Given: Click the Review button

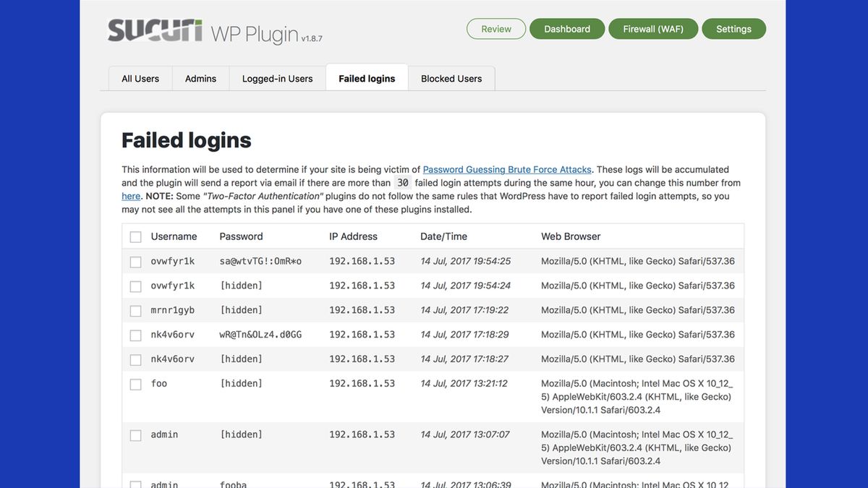Looking at the screenshot, I should 496,29.
